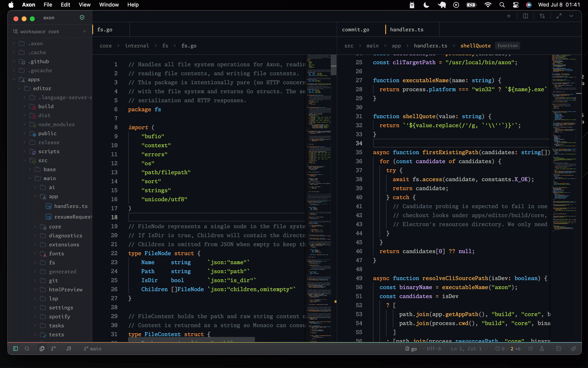Click the public folder globe icon

(x=32, y=133)
